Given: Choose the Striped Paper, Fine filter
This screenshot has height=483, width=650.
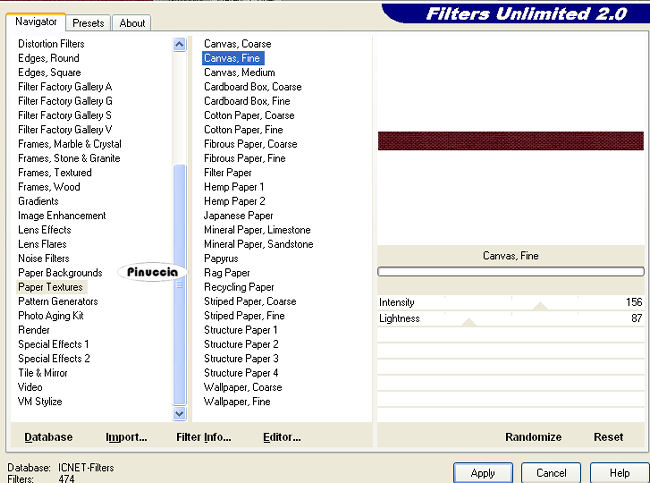Looking at the screenshot, I should [x=244, y=316].
